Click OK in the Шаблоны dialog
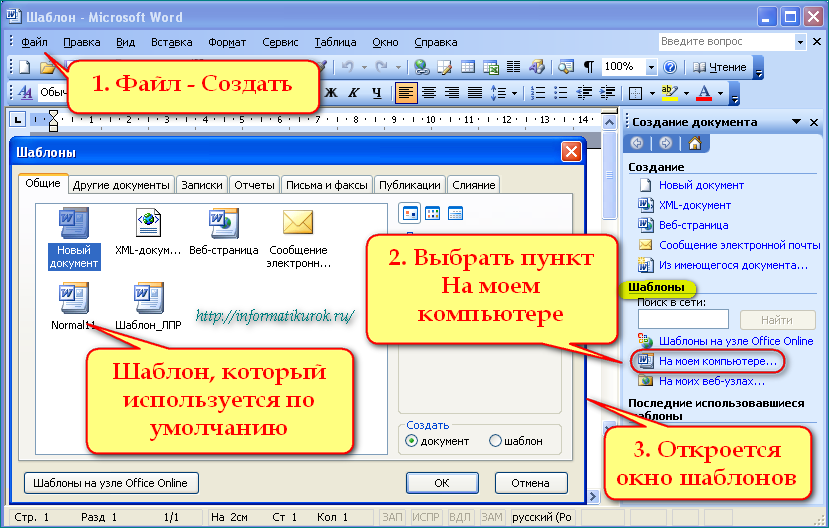Viewport: 829px width, 528px height. pos(442,483)
